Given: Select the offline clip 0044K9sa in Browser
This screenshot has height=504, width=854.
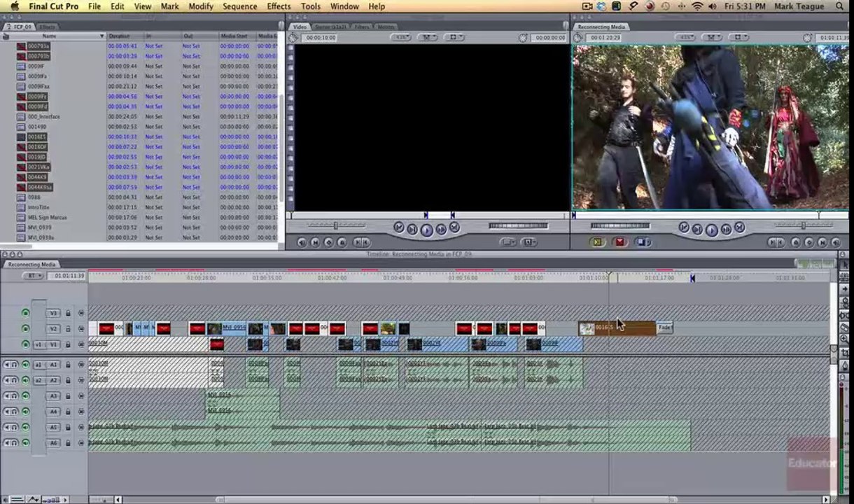Looking at the screenshot, I should tap(40, 188).
